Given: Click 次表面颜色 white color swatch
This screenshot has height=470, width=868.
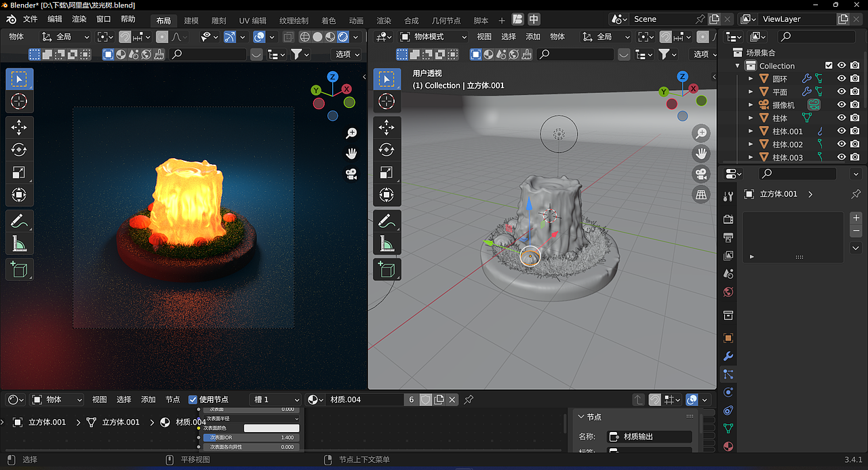Looking at the screenshot, I should pos(271,428).
